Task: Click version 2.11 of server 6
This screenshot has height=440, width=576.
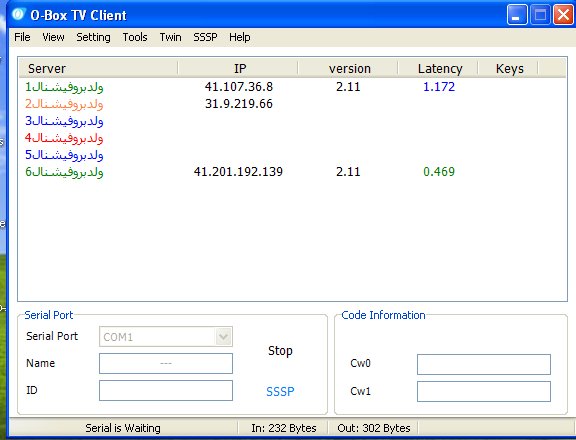Action: 348,172
